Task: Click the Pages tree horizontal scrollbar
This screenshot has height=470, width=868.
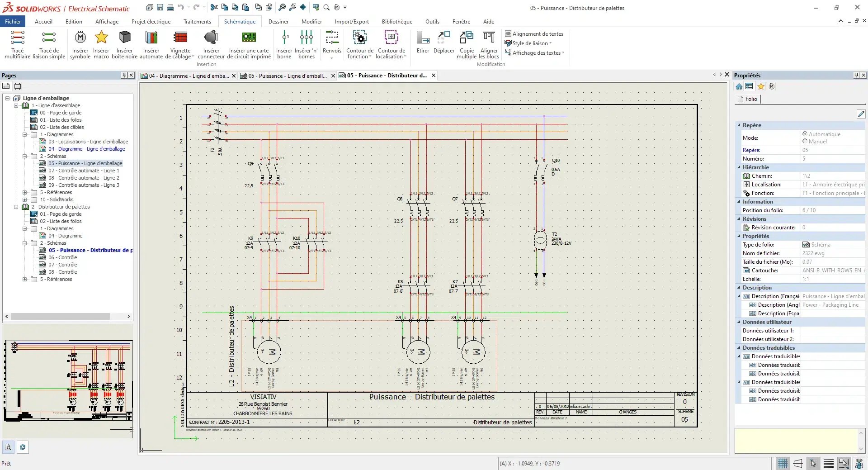Action: 68,317
